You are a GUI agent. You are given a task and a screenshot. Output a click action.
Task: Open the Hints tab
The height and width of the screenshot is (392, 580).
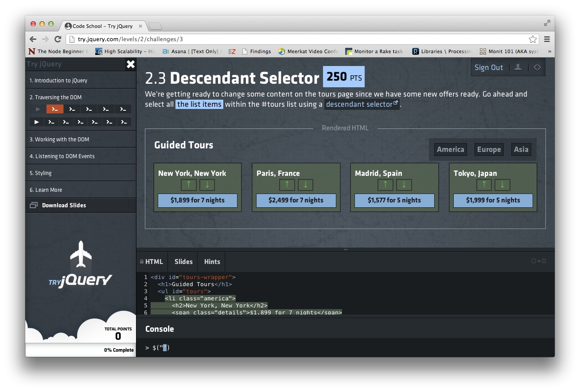212,262
